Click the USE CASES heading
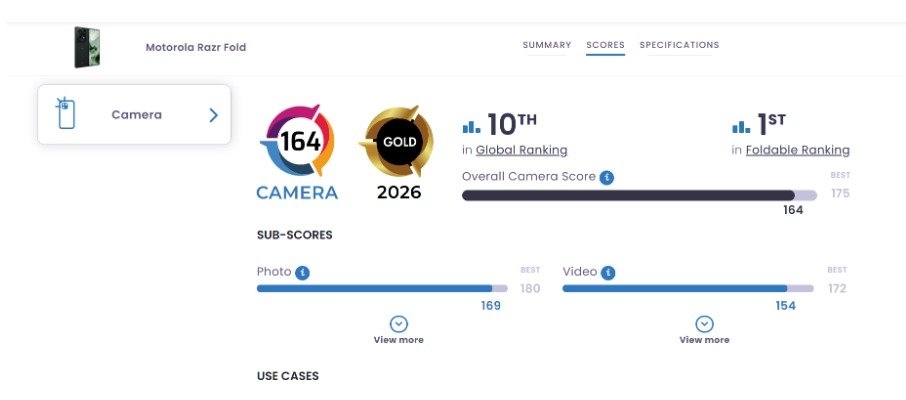 (x=288, y=376)
